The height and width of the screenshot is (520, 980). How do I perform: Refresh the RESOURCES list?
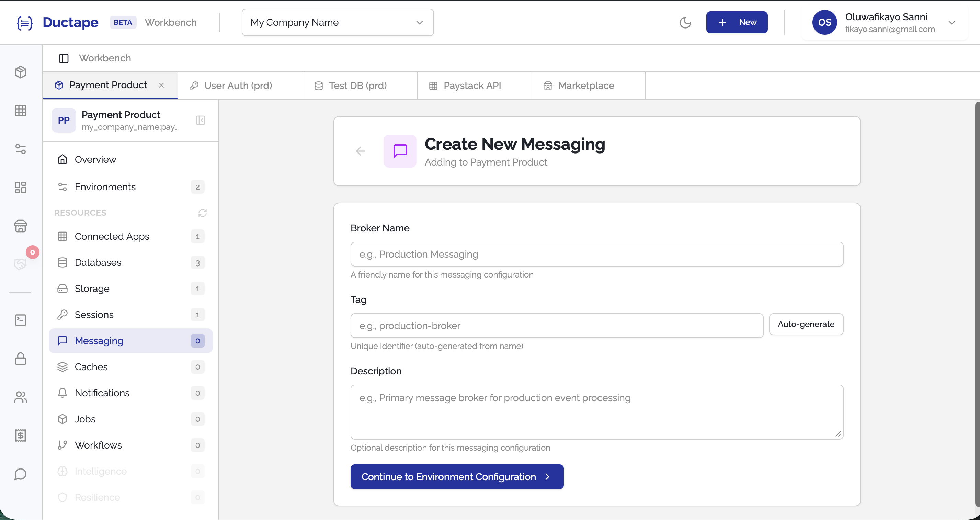(x=202, y=213)
